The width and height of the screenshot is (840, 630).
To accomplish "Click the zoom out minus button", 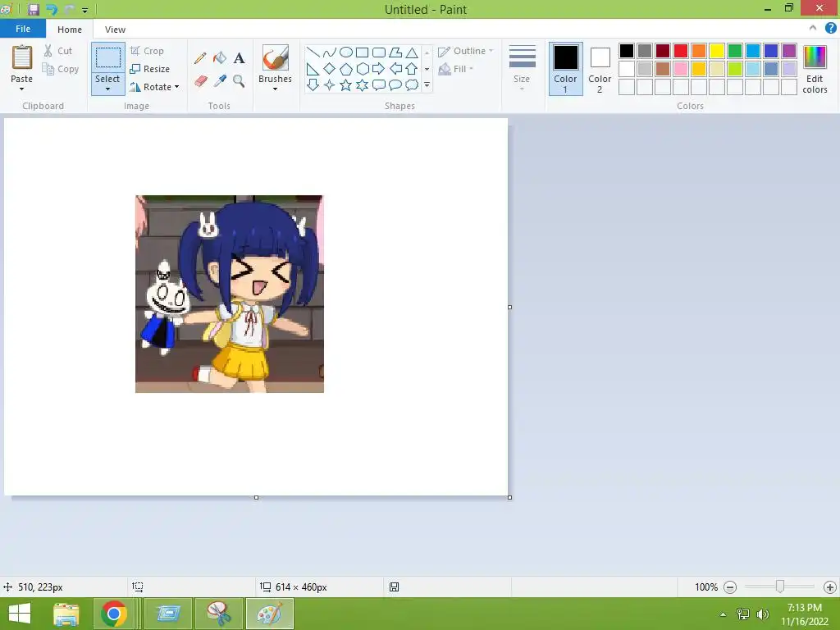I will 729,587.
